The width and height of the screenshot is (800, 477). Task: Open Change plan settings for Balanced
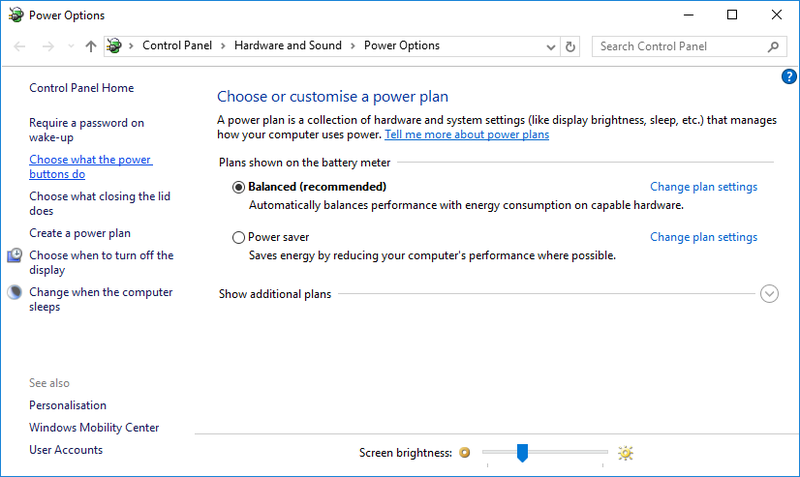click(x=703, y=187)
